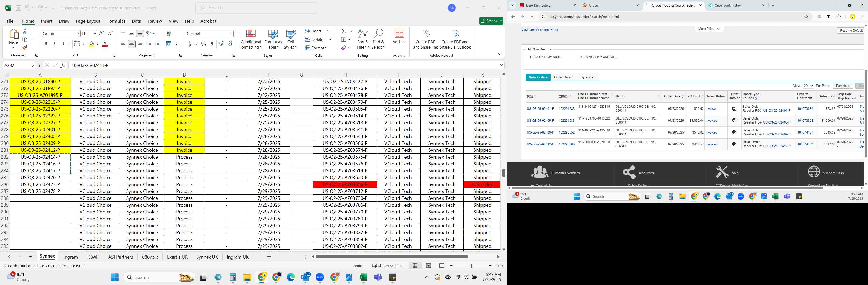Click the Fill down icon in Editing
The width and height of the screenshot is (868, 285).
344,39
